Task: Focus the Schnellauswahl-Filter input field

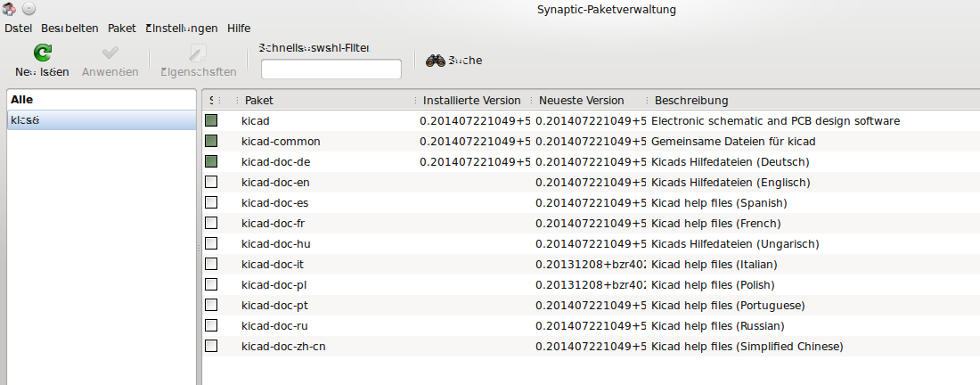Action: pyautogui.click(x=331, y=70)
